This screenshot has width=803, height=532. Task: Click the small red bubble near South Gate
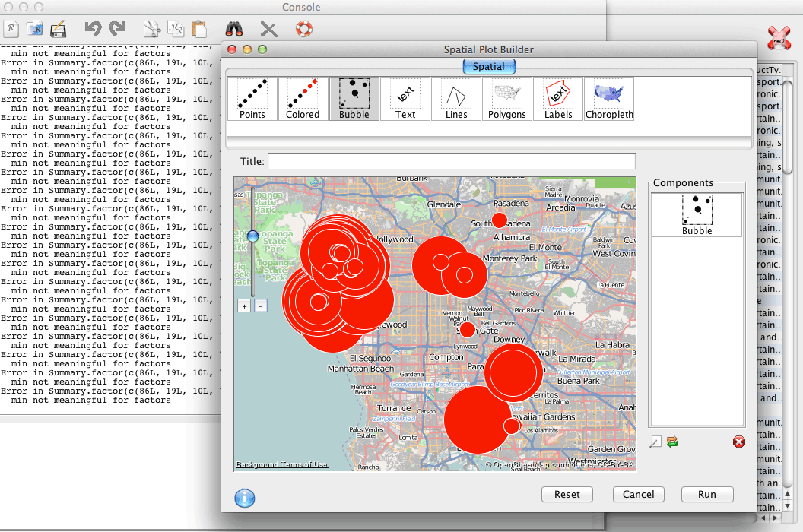467,330
